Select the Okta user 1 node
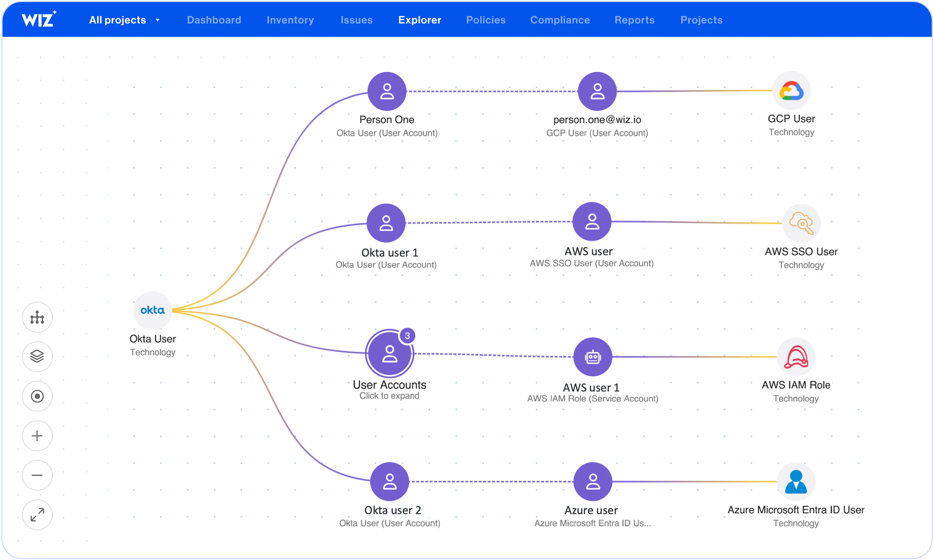This screenshot has width=933, height=560. coord(386,223)
